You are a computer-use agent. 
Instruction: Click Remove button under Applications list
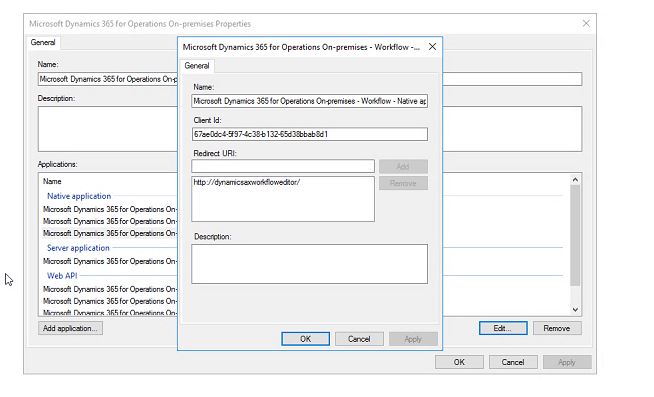(557, 328)
